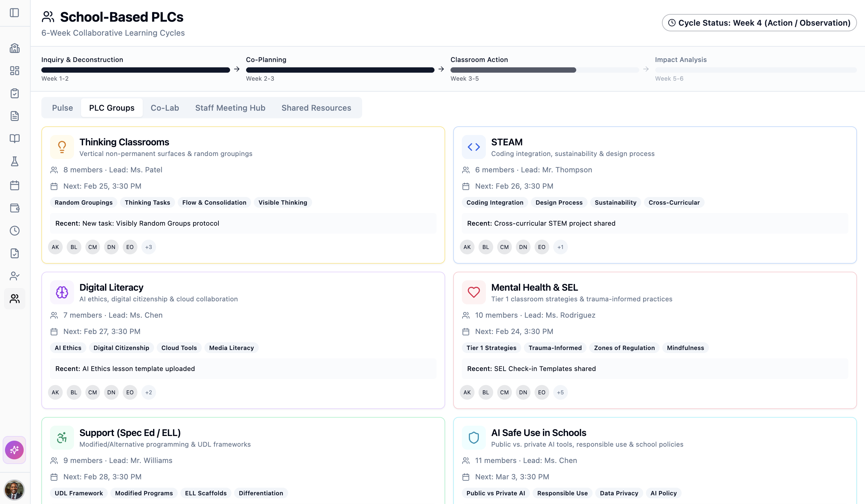Select the Staff Meeting Hub tab
Image resolution: width=865 pixels, height=504 pixels.
[230, 108]
